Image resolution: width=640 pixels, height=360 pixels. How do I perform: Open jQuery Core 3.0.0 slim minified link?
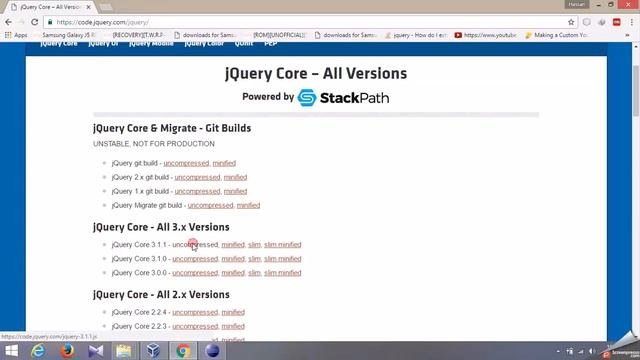coord(282,273)
